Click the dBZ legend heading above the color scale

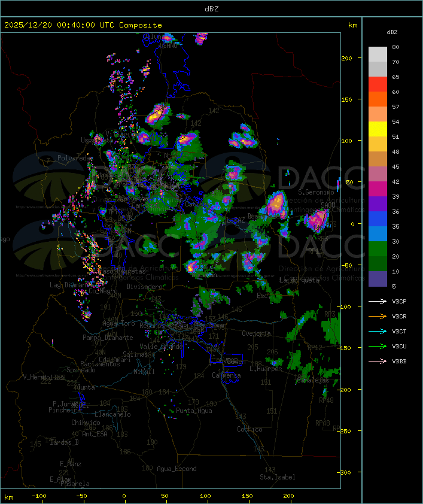pos(392,32)
